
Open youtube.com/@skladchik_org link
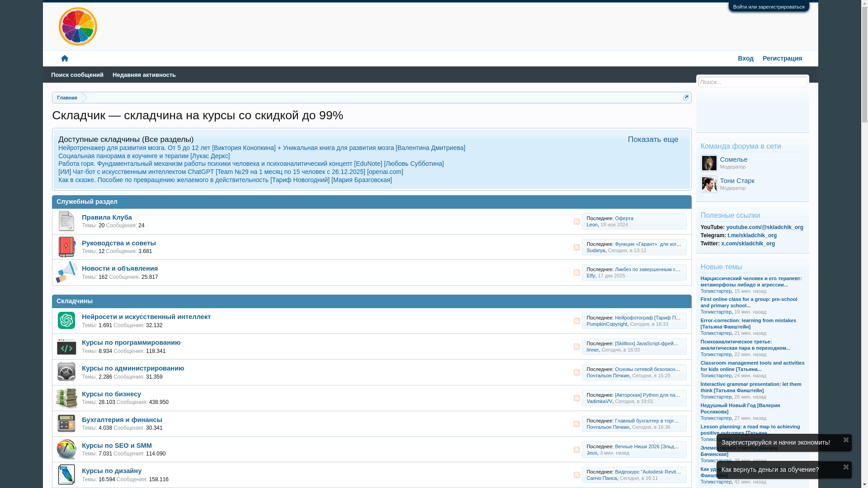coord(764,227)
